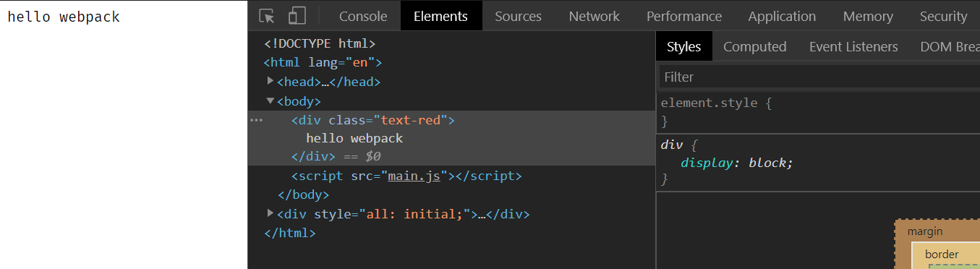Expand the head element node
980x269 pixels.
(270, 81)
